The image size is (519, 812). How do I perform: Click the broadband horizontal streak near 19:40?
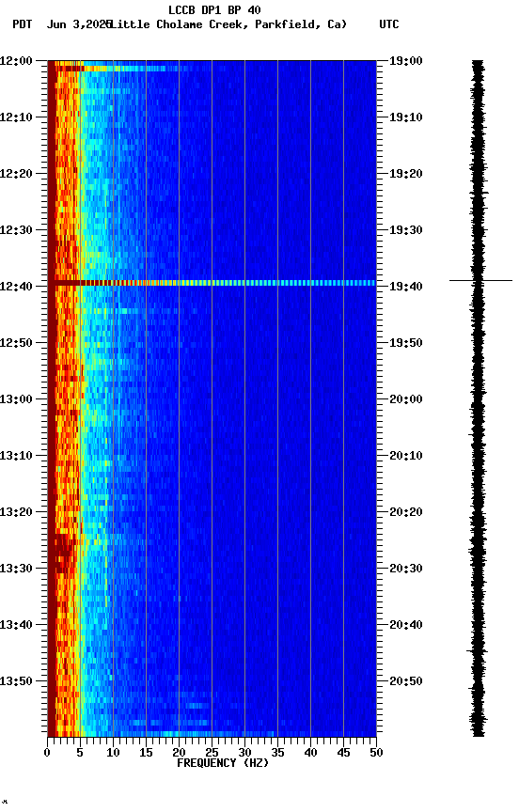(x=212, y=283)
